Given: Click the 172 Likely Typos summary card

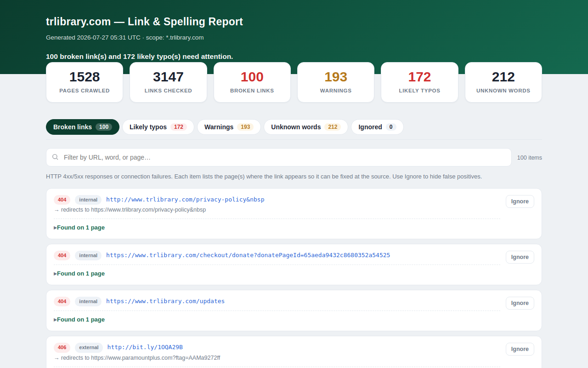Looking at the screenshot, I should pos(419,82).
